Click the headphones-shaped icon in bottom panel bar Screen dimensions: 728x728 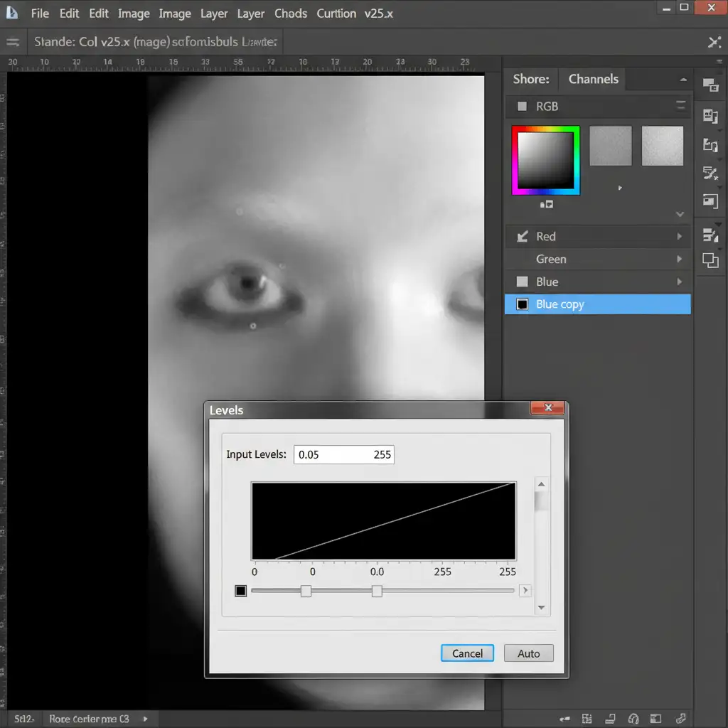pos(633,719)
